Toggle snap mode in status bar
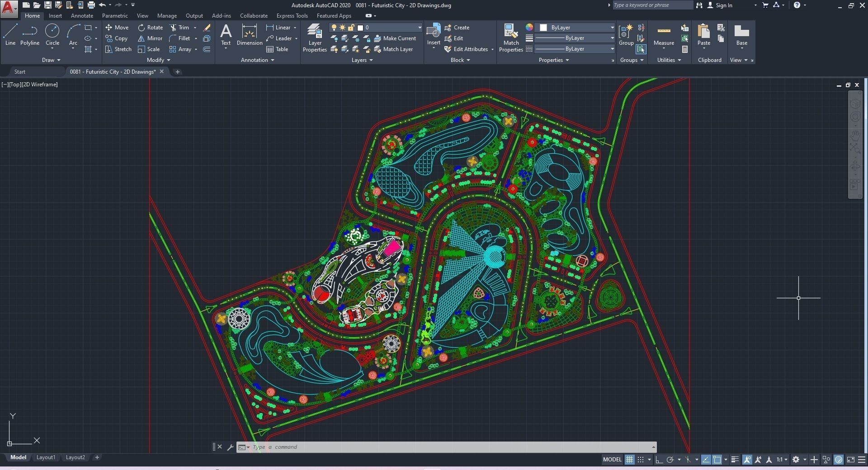This screenshot has width=868, height=470. [x=641, y=460]
